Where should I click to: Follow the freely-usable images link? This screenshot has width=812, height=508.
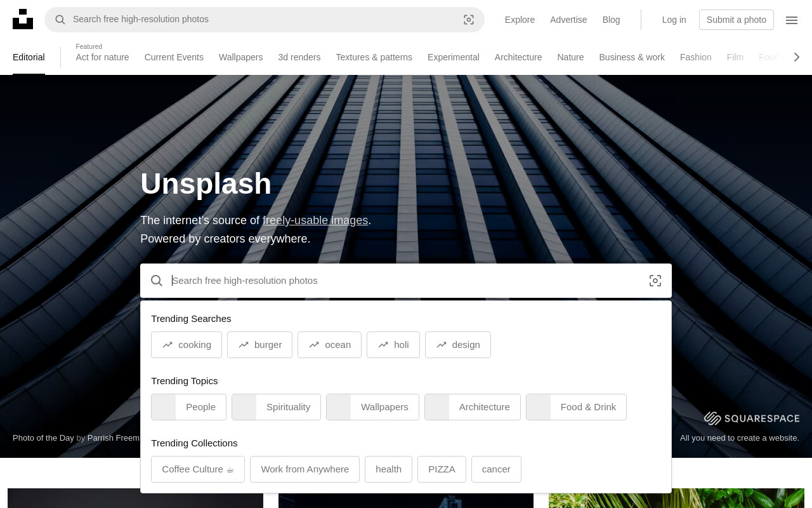[315, 220]
